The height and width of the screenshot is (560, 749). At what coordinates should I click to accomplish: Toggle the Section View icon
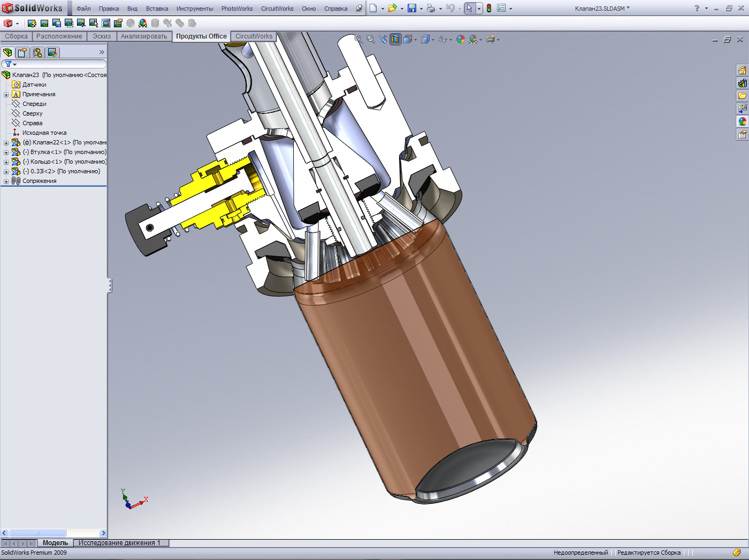(x=395, y=39)
